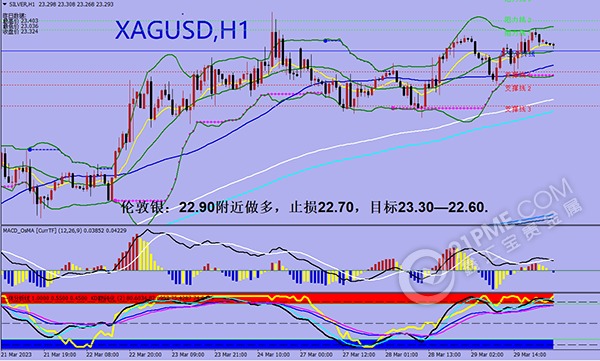Image resolution: width=600 pixels, height=361 pixels.
Task: Click the solid blue horizontal price line
Action: (x=300, y=51)
